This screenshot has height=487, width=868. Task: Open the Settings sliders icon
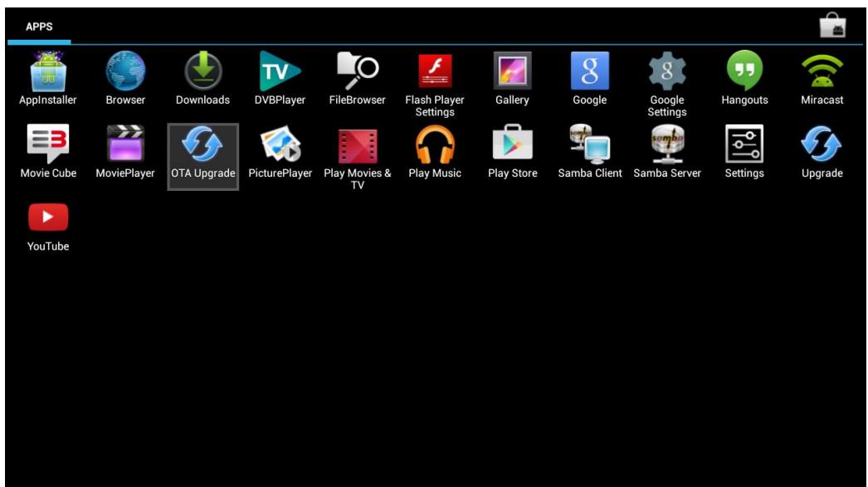pos(744,144)
